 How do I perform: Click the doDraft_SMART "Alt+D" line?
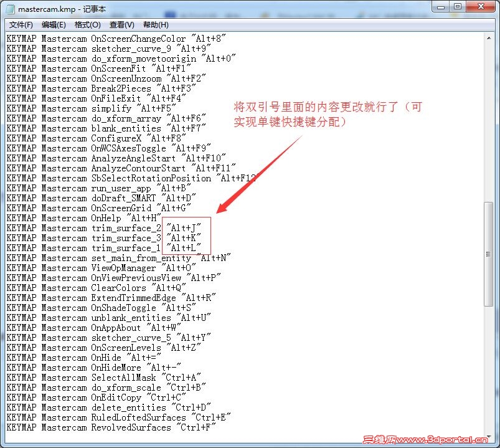pos(101,198)
